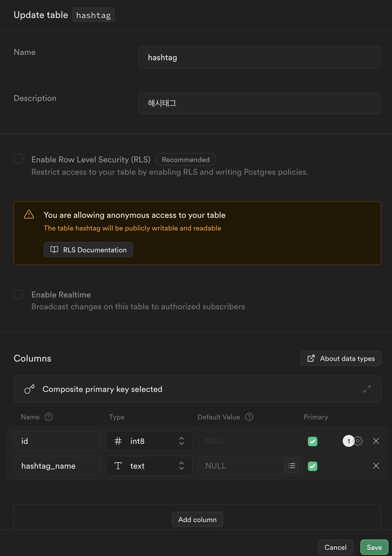This screenshot has height=556, width=392.
Task: Remove the id column
Action: [376, 441]
